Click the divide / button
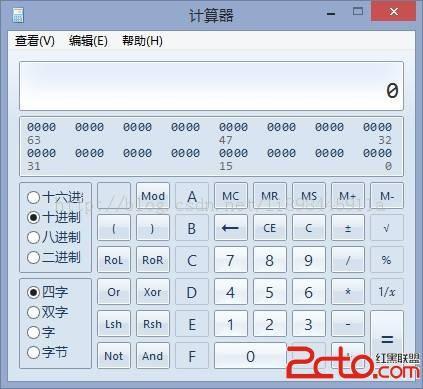Screen dimensions: 423x389 348,260
